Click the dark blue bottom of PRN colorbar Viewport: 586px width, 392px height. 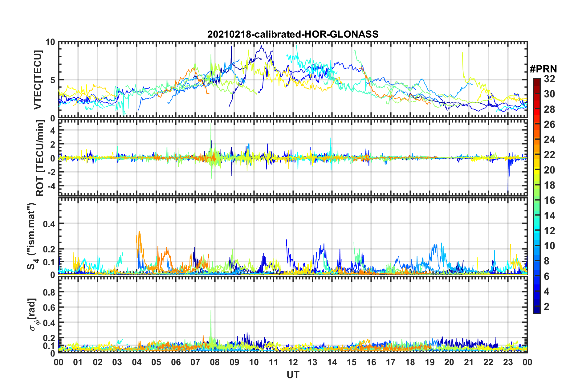[536, 310]
